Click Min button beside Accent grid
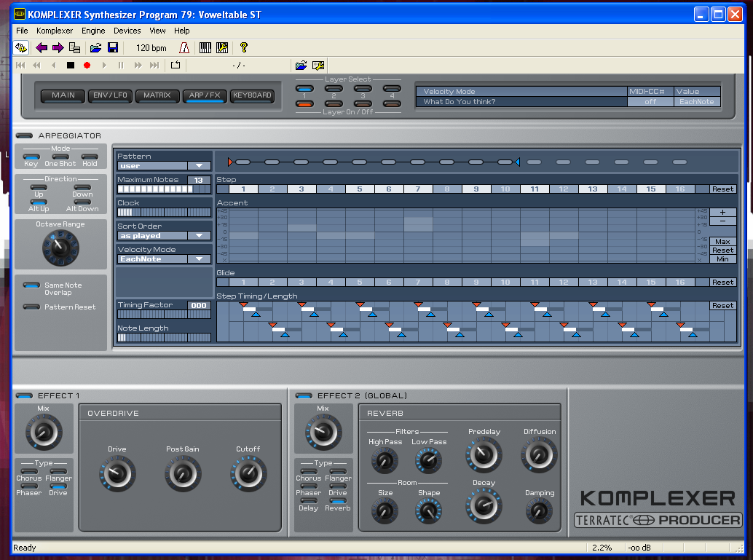 (x=722, y=259)
